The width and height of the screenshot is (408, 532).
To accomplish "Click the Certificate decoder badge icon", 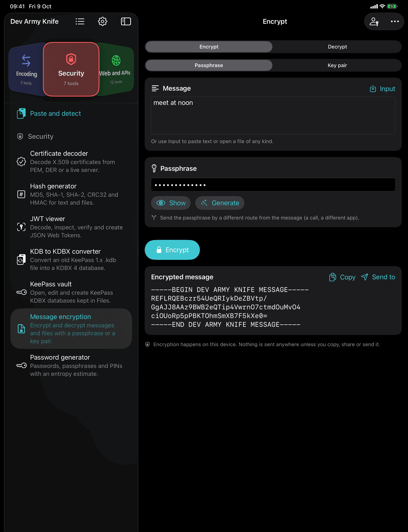I will tap(21, 161).
